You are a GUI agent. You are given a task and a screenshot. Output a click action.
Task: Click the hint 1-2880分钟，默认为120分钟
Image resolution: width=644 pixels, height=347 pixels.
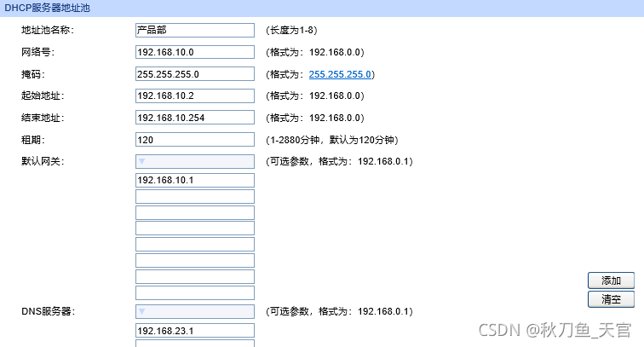[332, 140]
